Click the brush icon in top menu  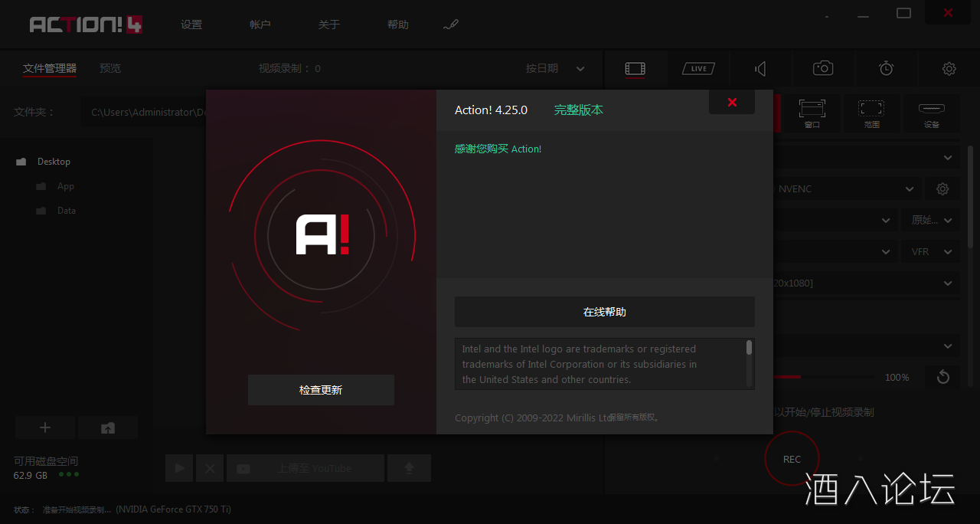(450, 25)
